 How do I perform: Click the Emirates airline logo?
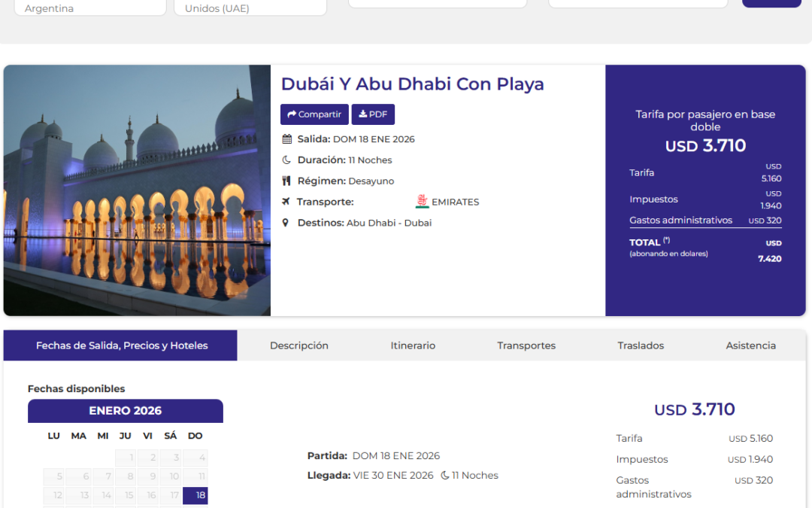coord(422,202)
